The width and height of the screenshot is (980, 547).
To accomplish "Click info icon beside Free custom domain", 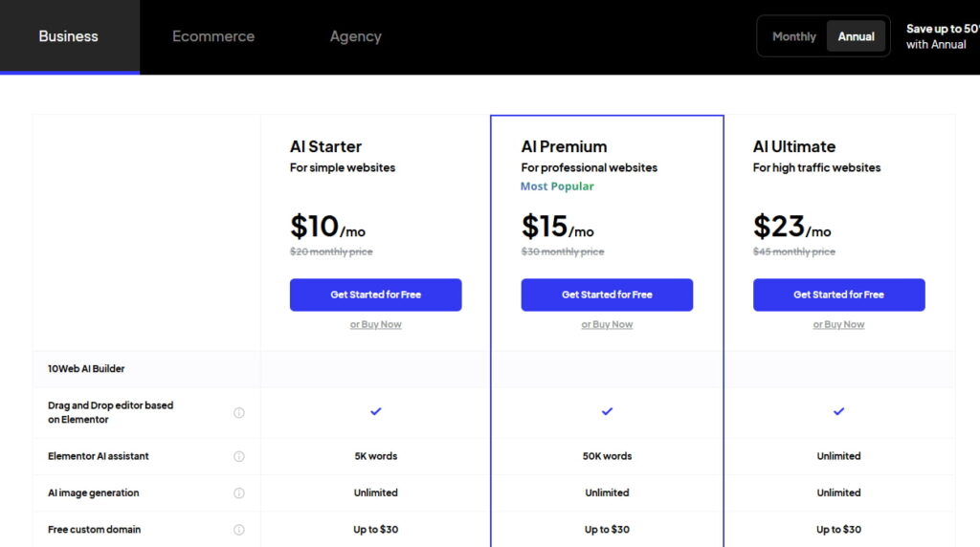I will click(239, 530).
